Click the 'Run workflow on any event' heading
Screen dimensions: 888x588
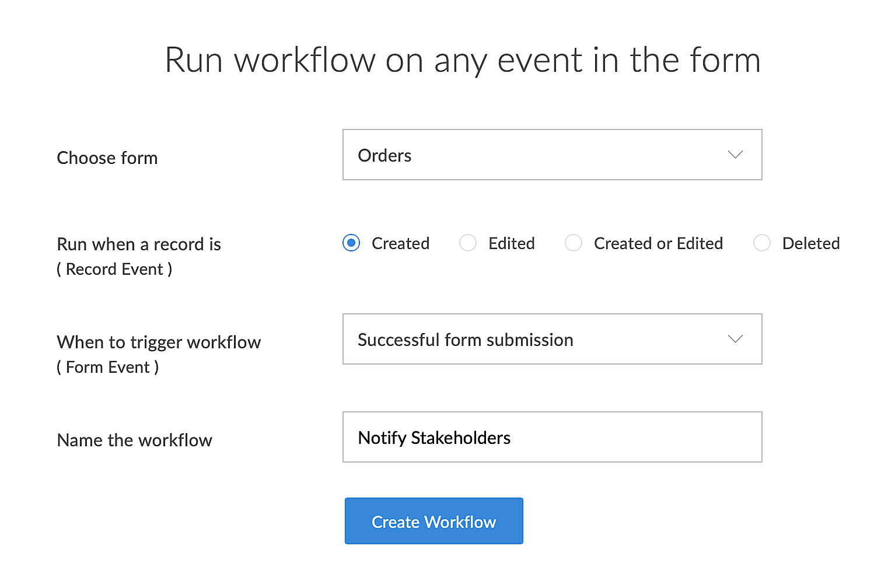pos(463,60)
